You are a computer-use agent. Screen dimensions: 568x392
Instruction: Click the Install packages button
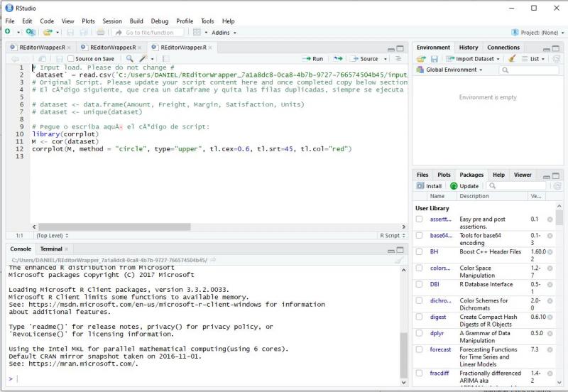pyautogui.click(x=430, y=186)
